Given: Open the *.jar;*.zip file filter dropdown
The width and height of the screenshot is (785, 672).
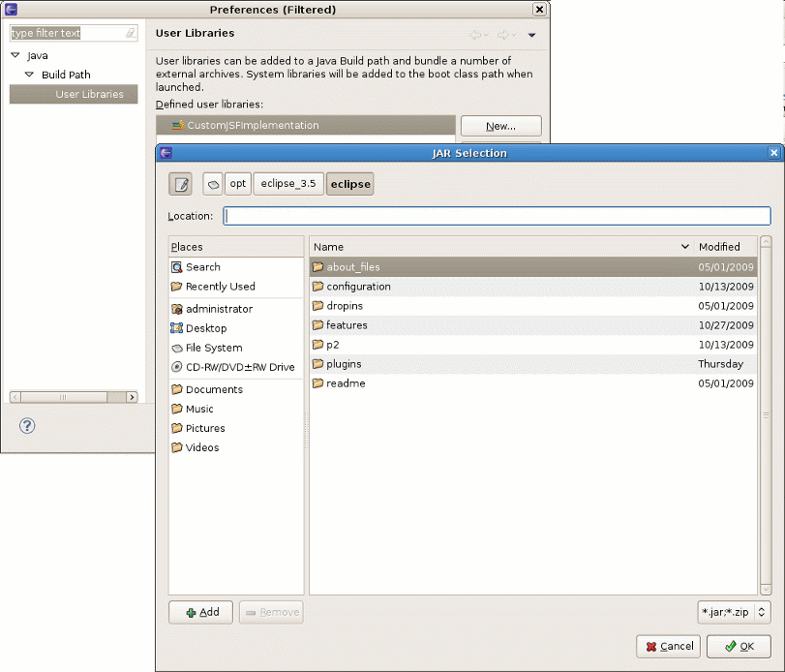Looking at the screenshot, I should click(x=734, y=612).
